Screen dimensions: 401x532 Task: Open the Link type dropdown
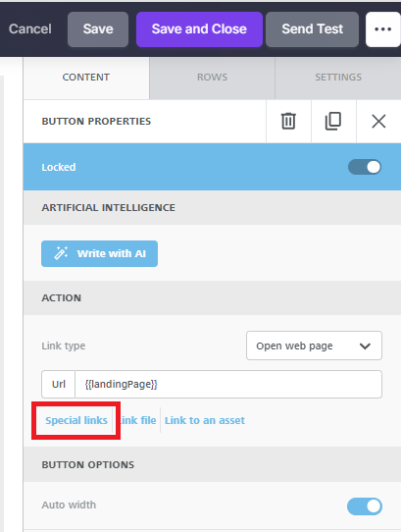[314, 346]
